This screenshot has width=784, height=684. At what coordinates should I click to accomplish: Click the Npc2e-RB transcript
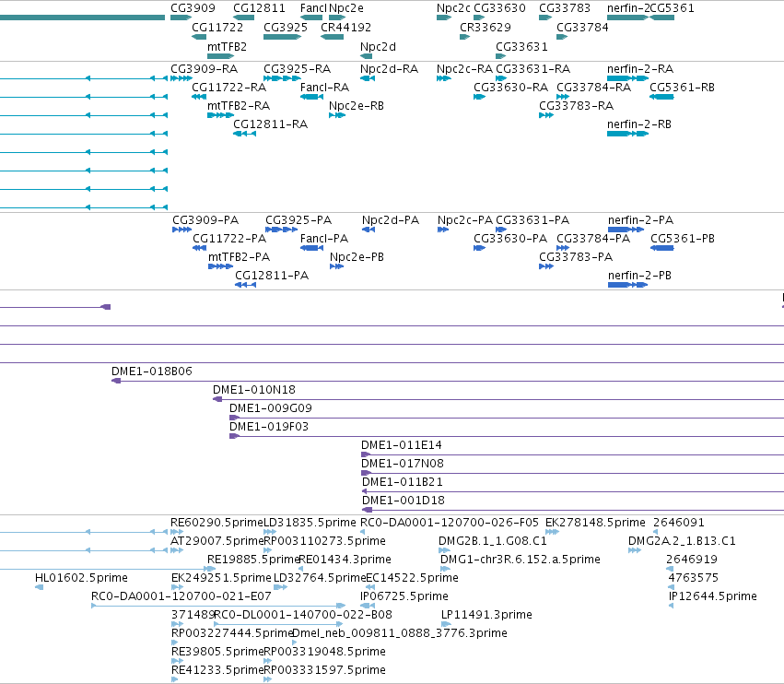pos(337,115)
